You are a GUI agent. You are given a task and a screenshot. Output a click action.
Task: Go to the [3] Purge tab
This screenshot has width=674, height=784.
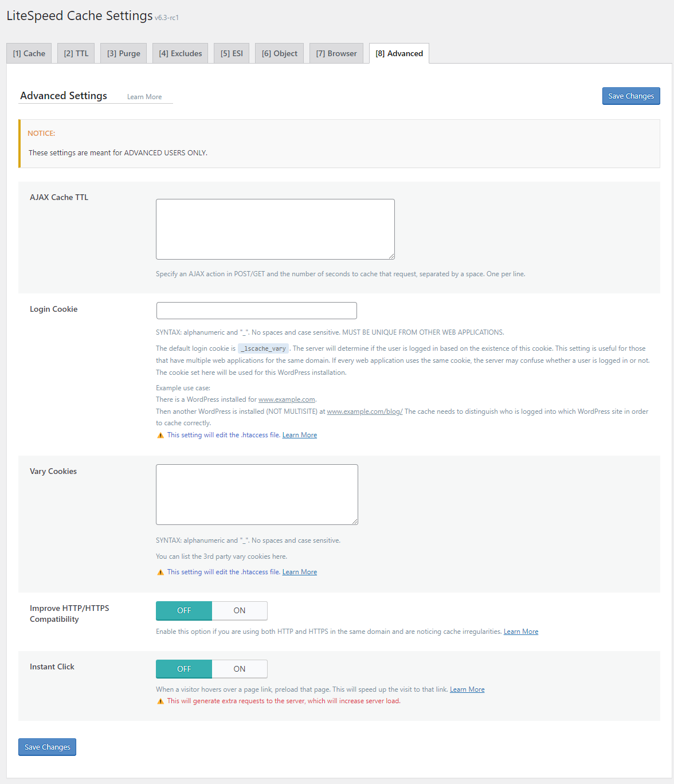tap(124, 53)
